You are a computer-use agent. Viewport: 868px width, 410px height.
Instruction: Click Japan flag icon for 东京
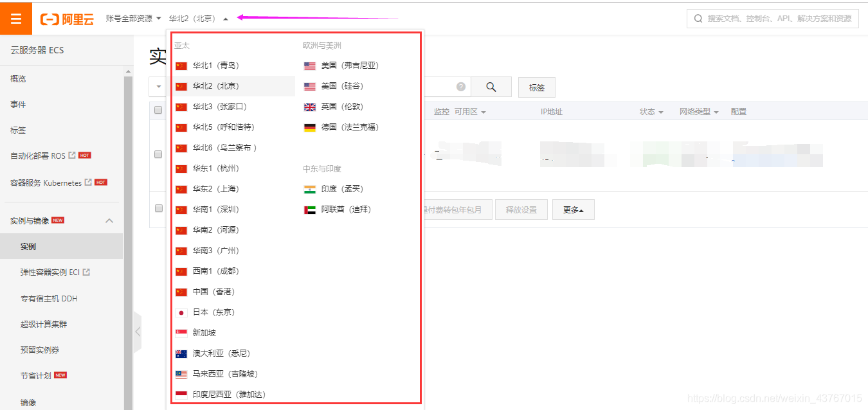(x=181, y=312)
